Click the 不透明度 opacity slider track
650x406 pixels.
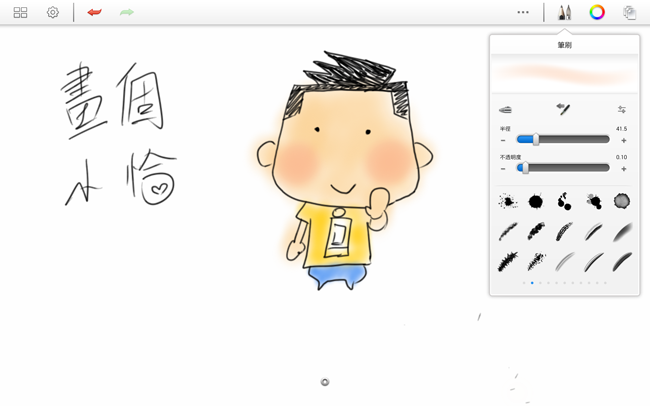tap(563, 168)
